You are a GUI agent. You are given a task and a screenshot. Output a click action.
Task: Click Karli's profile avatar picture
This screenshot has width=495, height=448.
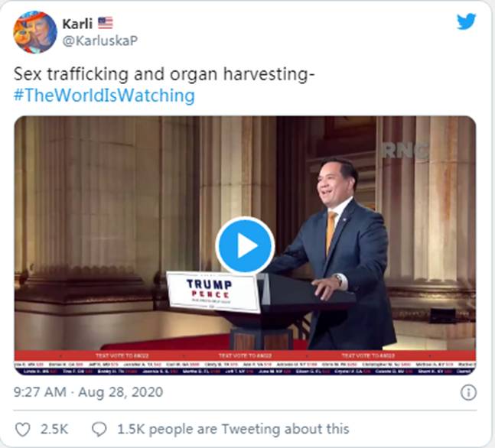tap(34, 32)
